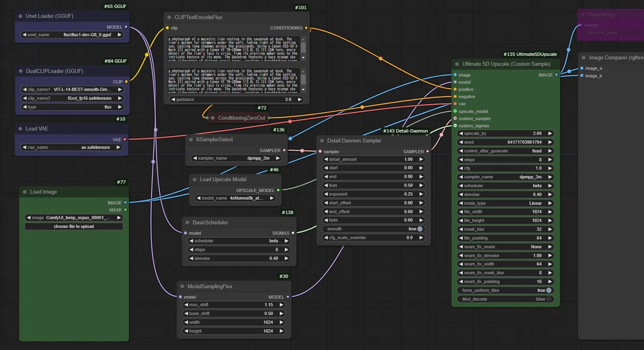Open sampler_name dropdown in KSamplerSelect node
Viewport: 644px width, 350px height.
click(237, 158)
